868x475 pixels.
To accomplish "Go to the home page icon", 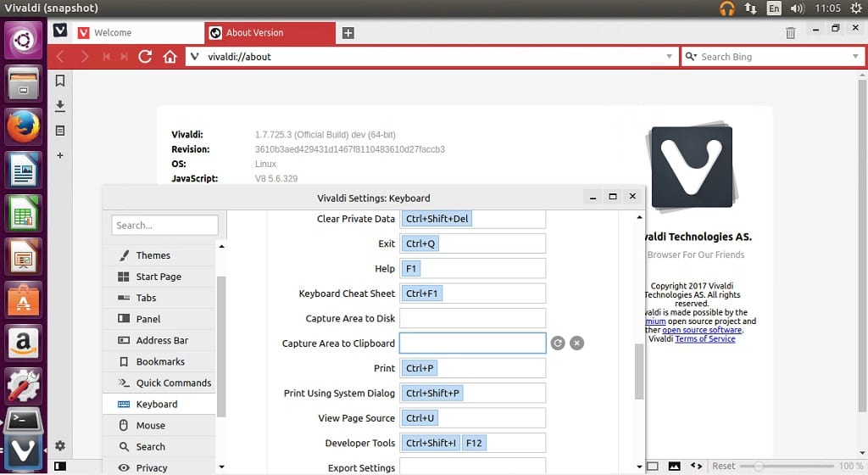I will pyautogui.click(x=170, y=57).
